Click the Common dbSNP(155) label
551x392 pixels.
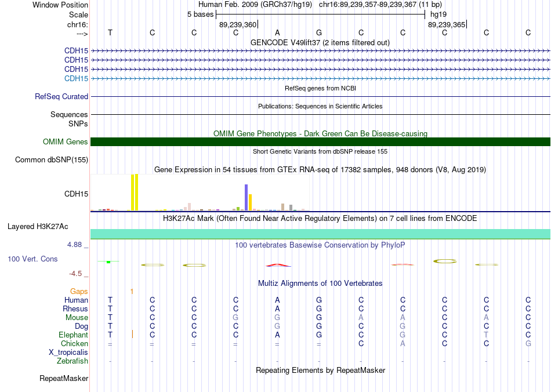(52, 160)
